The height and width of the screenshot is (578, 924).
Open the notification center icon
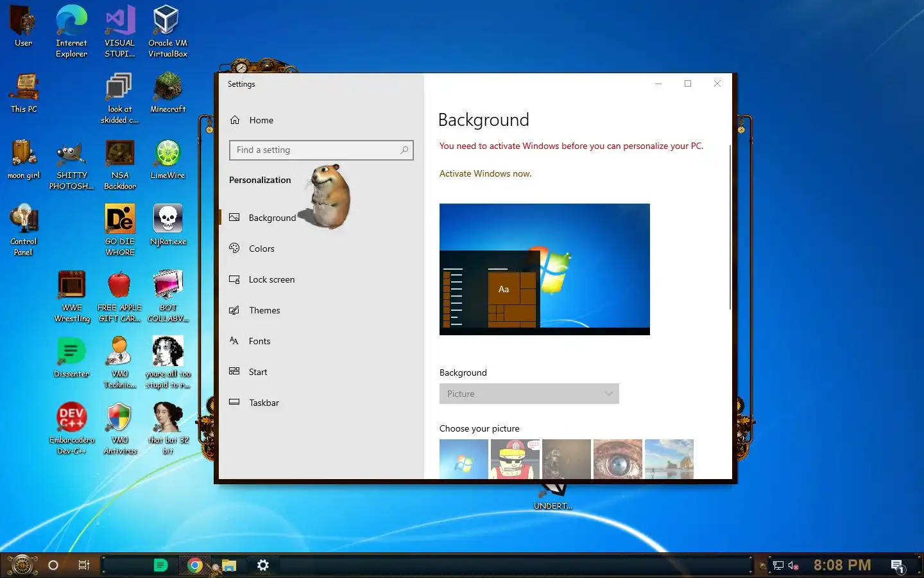(x=898, y=566)
